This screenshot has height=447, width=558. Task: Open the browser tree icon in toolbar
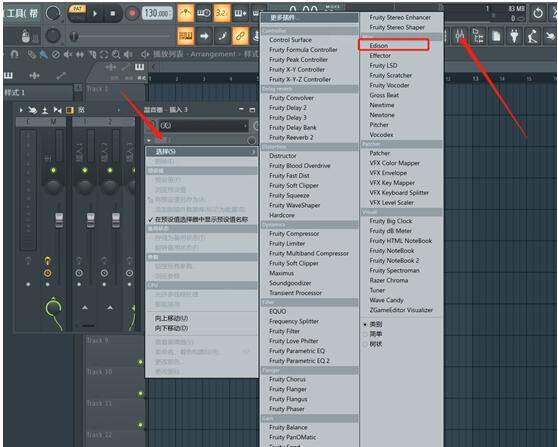[x=478, y=36]
